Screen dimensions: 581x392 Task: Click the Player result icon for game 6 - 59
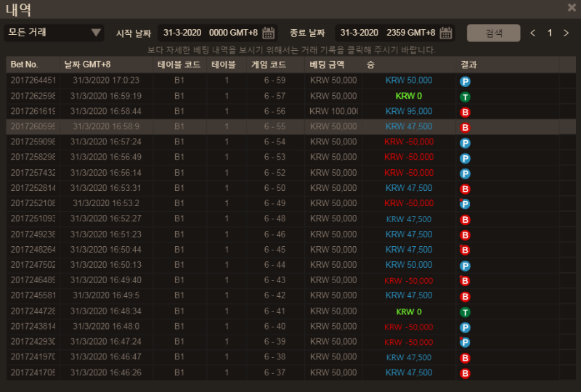pyautogui.click(x=465, y=81)
